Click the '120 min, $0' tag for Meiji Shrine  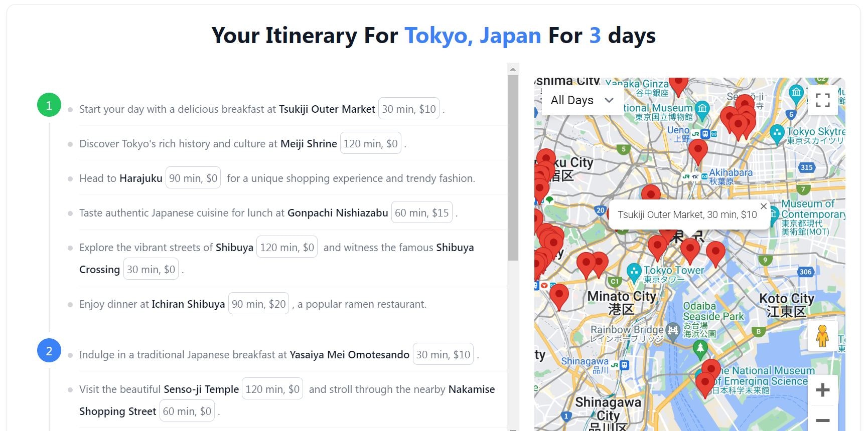[x=370, y=143]
